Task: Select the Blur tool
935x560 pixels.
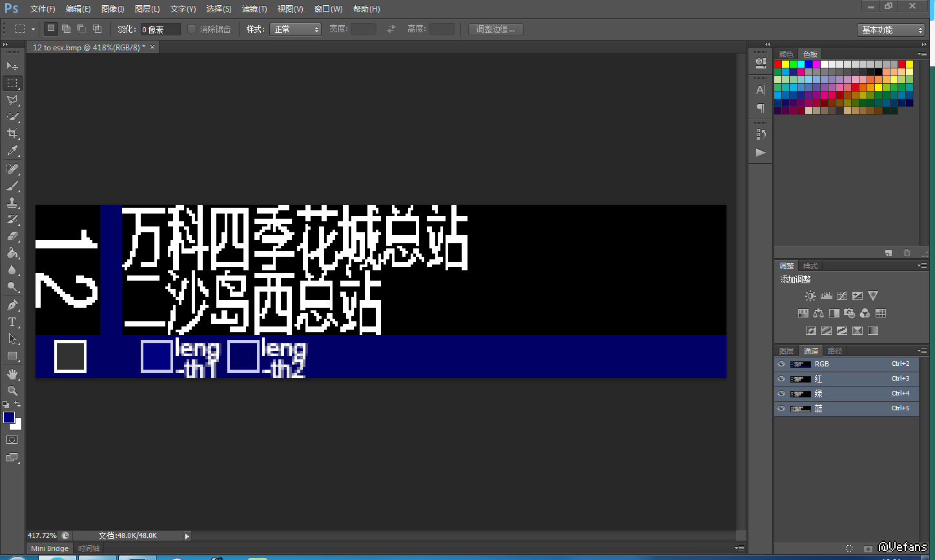Action: [12, 270]
